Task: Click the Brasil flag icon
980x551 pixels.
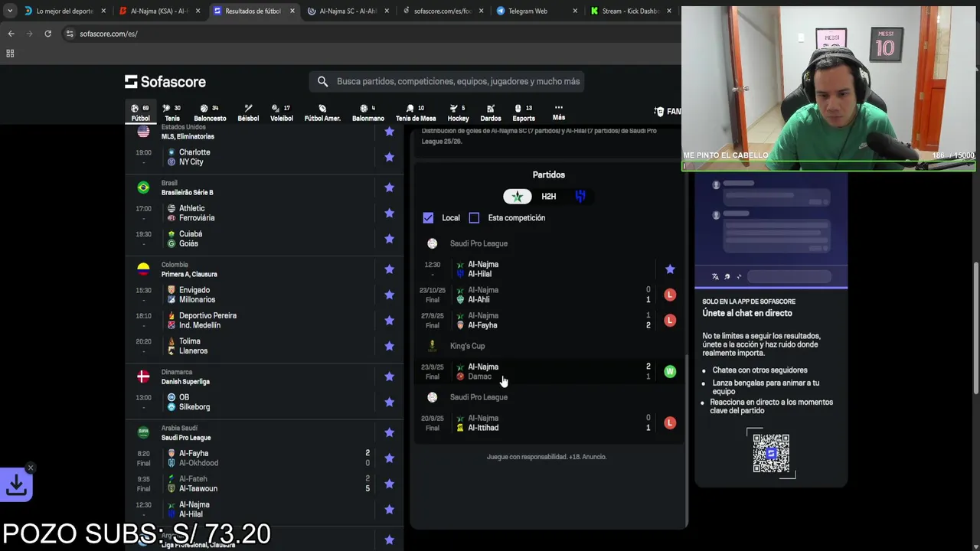Action: tap(143, 187)
